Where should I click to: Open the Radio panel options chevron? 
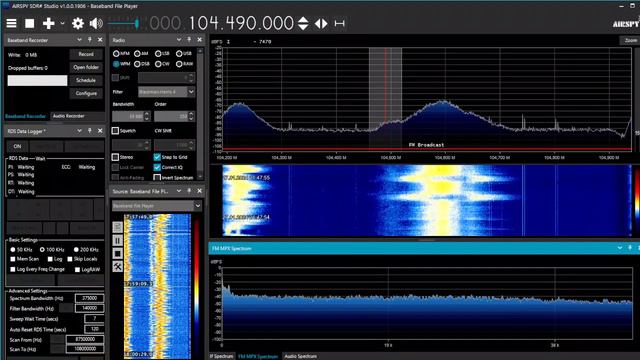pos(179,40)
